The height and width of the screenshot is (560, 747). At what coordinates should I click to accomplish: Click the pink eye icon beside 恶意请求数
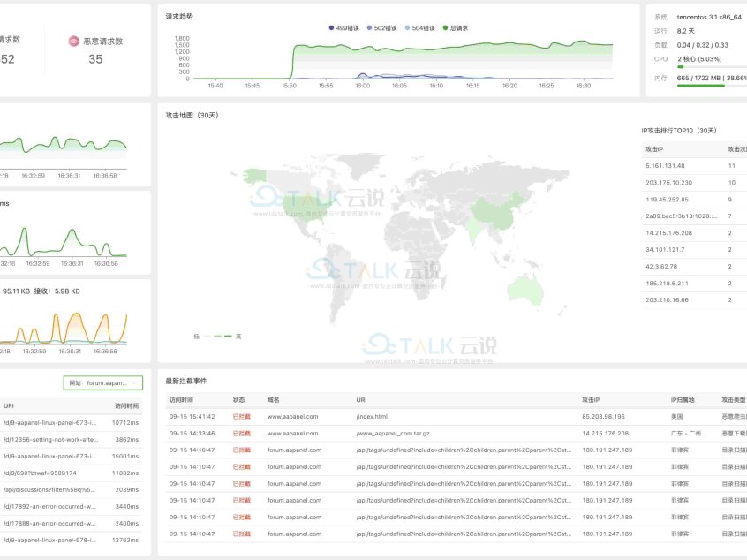coord(73,41)
